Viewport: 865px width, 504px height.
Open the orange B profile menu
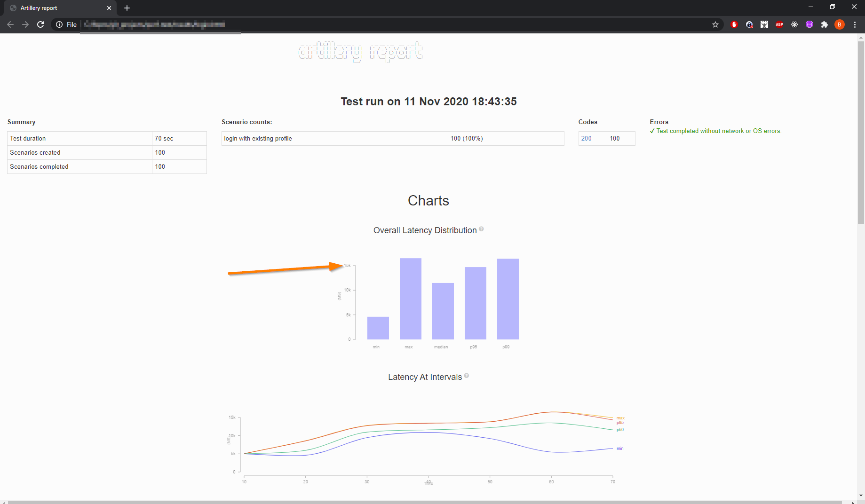840,24
